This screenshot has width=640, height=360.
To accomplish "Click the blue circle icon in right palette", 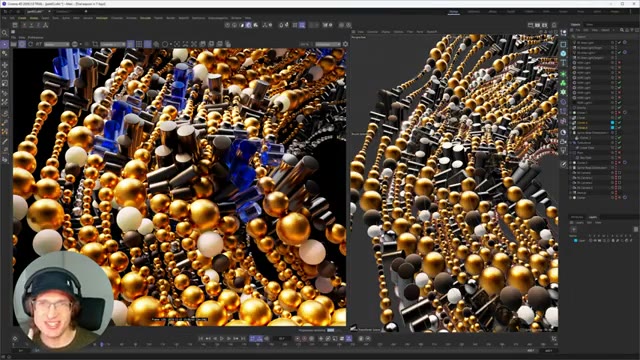I will [x=563, y=53].
